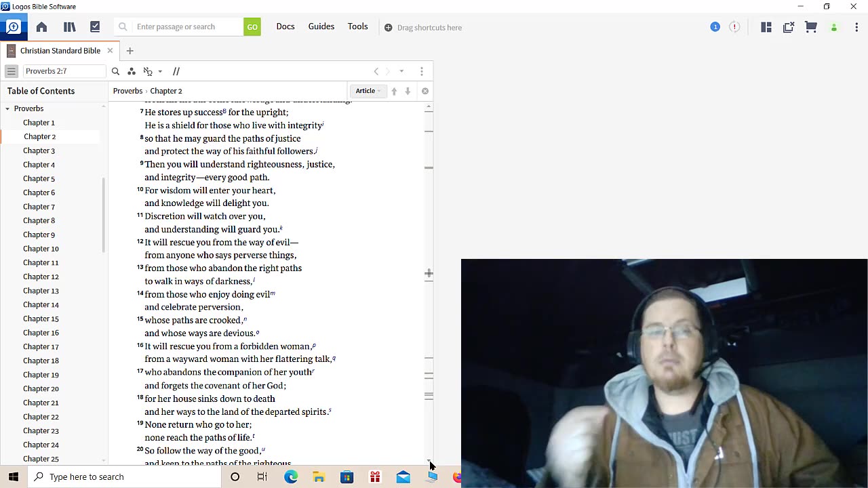Close the Christian Standard Bible tab
The image size is (868, 488).
(x=110, y=51)
